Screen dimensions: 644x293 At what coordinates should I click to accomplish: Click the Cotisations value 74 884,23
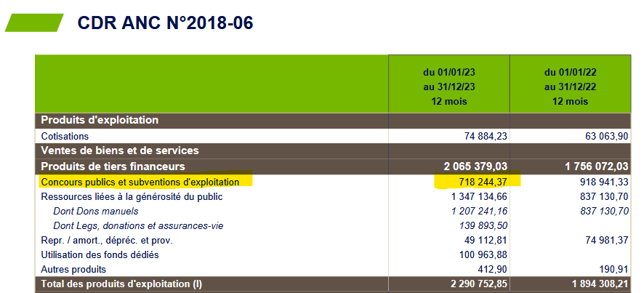point(486,136)
